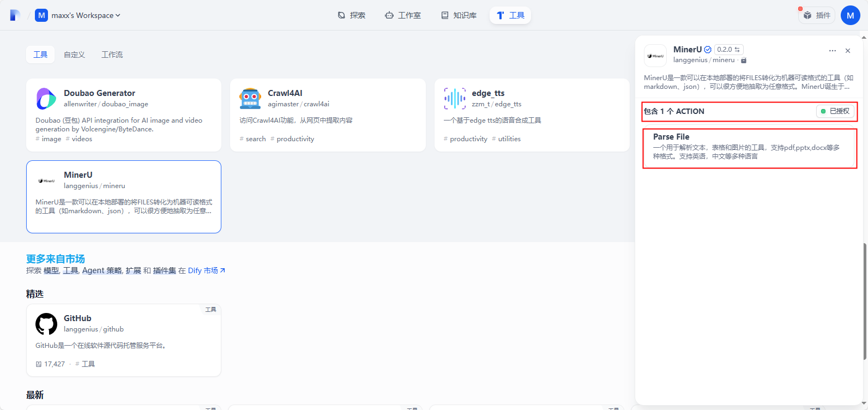The height and width of the screenshot is (410, 868).
Task: Select the MinerU card title in the list
Action: (78, 175)
